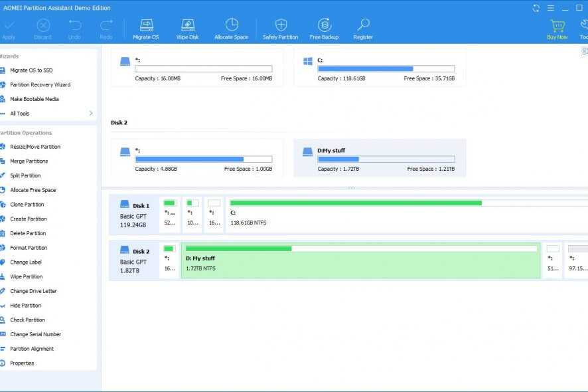Select Allocate Free Space operation
588x392 pixels.
pos(33,190)
